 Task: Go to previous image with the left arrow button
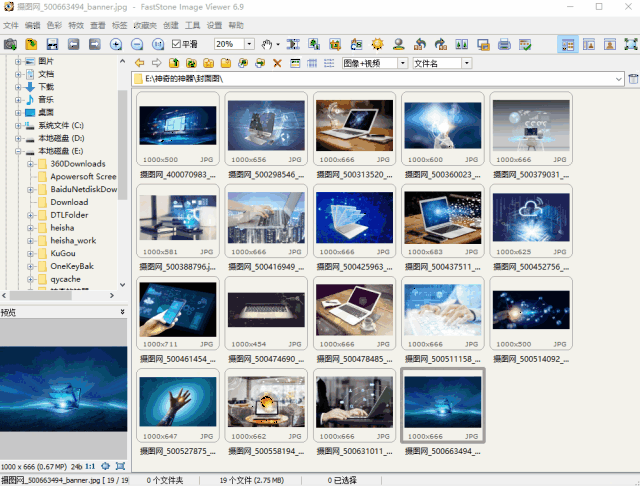[x=73, y=44]
